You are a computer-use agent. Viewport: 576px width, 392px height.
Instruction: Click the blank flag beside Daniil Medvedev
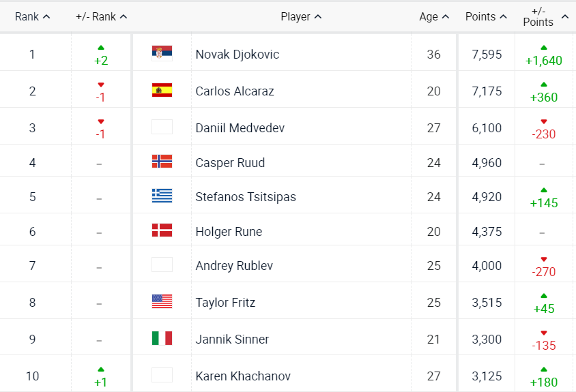click(162, 127)
